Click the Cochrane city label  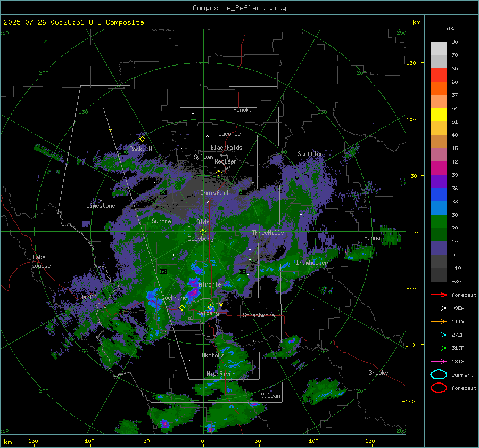pos(174,298)
